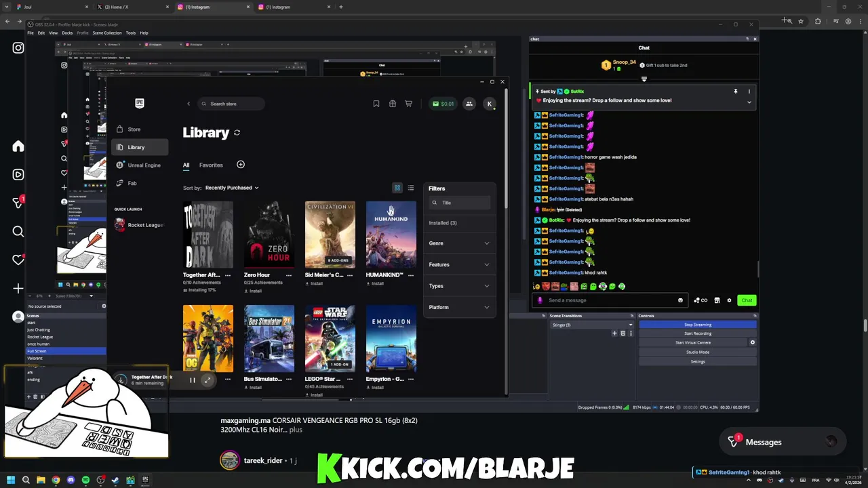
Task: Open more options for Bus Simulator
Action: (x=289, y=379)
